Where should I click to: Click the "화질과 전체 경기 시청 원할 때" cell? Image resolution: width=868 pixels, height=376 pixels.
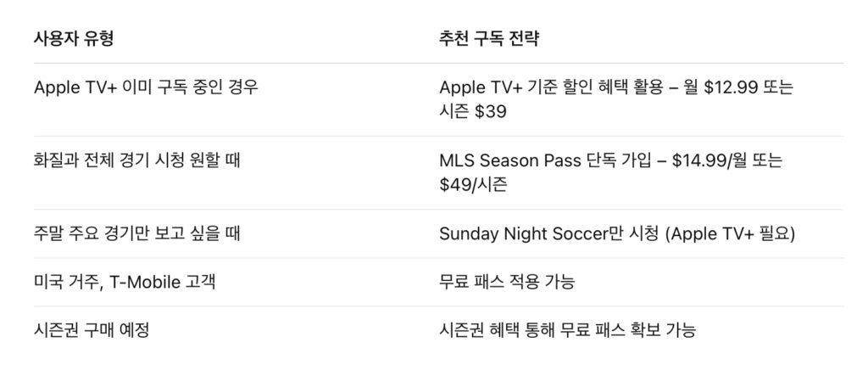click(136, 160)
